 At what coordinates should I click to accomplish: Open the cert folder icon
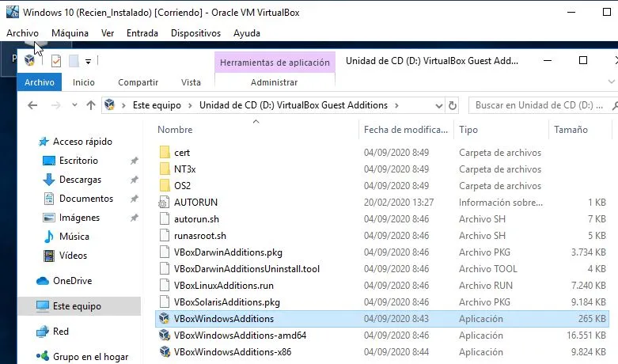165,153
